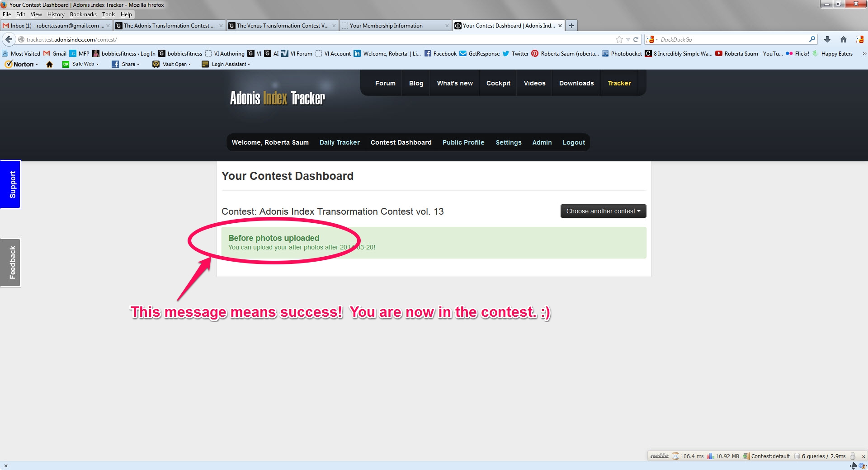Open a new tab with the plus button
The image size is (868, 470).
coord(571,26)
